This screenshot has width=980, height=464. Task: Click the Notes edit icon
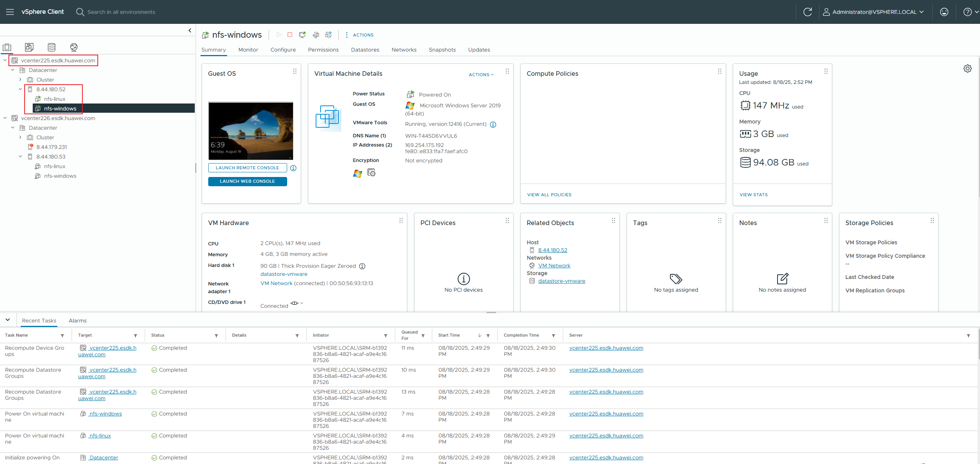pyautogui.click(x=783, y=279)
